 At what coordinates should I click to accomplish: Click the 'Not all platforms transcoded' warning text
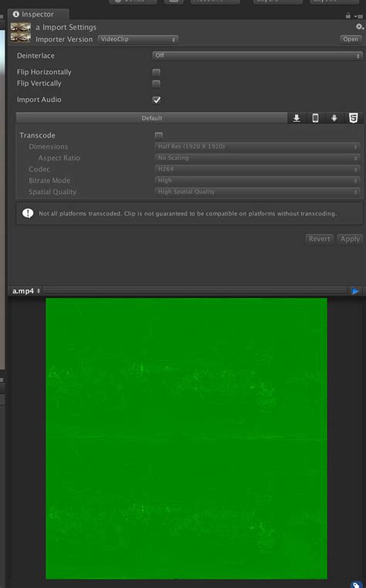click(x=188, y=213)
